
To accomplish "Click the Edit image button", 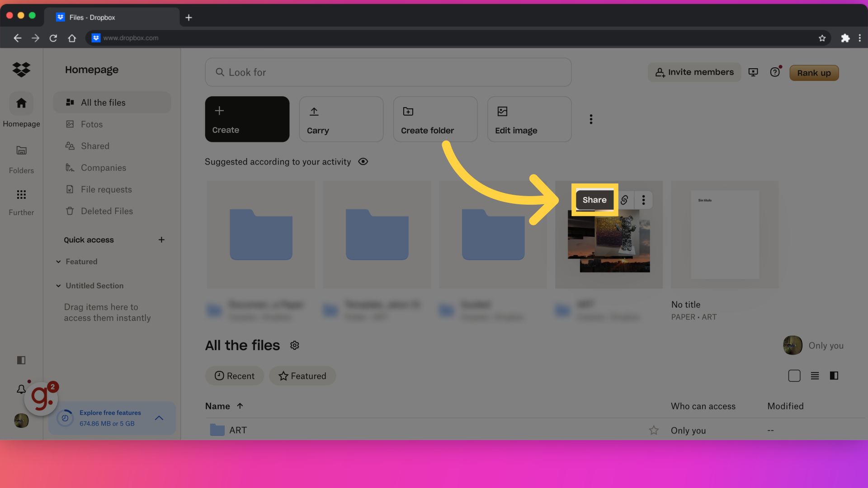I will [529, 119].
